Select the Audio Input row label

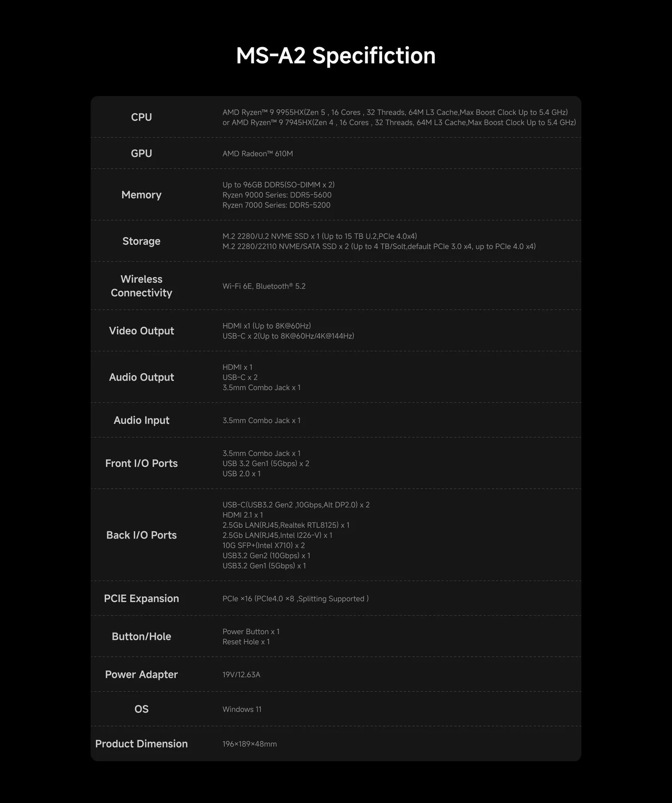[x=141, y=420]
